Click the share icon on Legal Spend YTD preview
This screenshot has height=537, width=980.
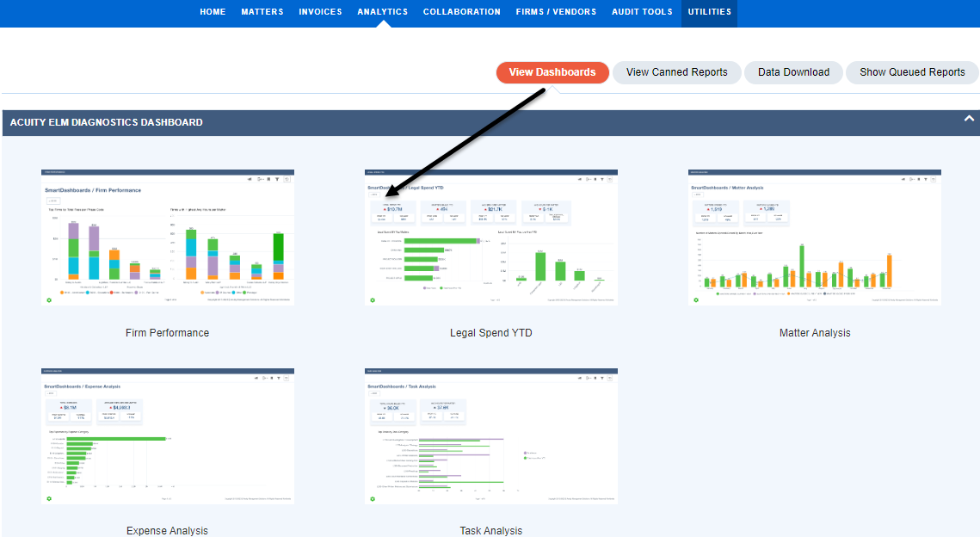pyautogui.click(x=580, y=179)
